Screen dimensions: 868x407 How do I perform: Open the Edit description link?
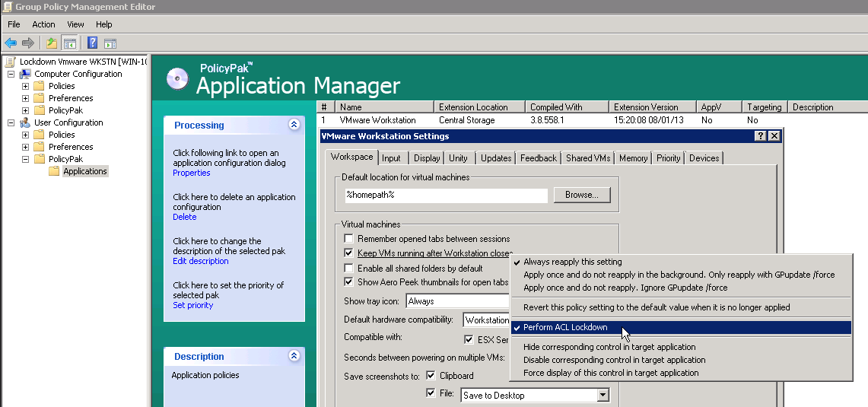[x=200, y=261]
